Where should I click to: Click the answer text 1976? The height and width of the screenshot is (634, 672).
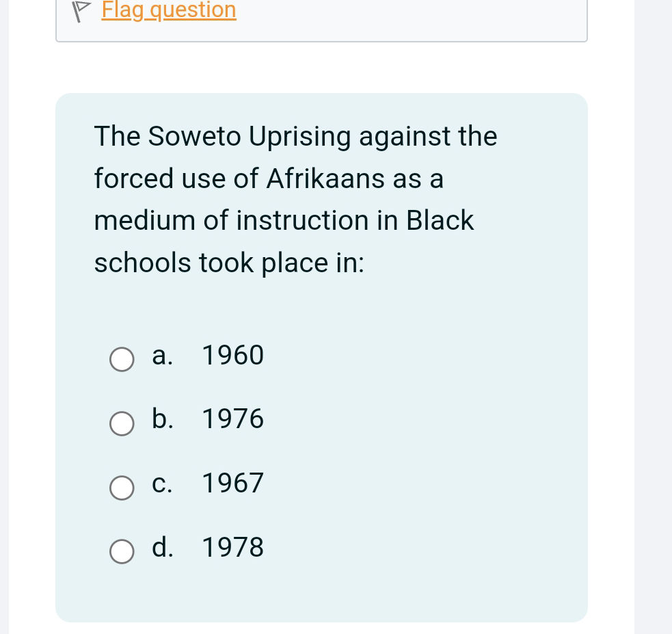coord(232,419)
